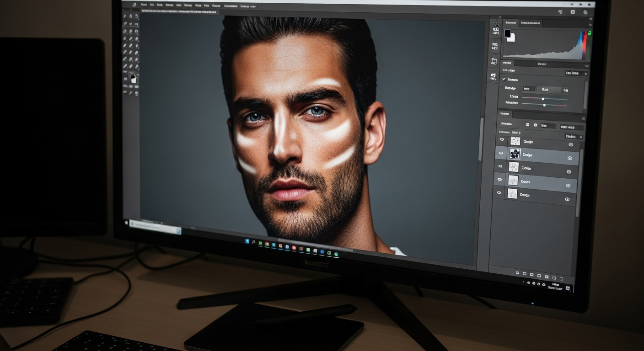Click the thumbnail of the bottom layer
Image resolution: width=644 pixels, height=351 pixels.
512,194
